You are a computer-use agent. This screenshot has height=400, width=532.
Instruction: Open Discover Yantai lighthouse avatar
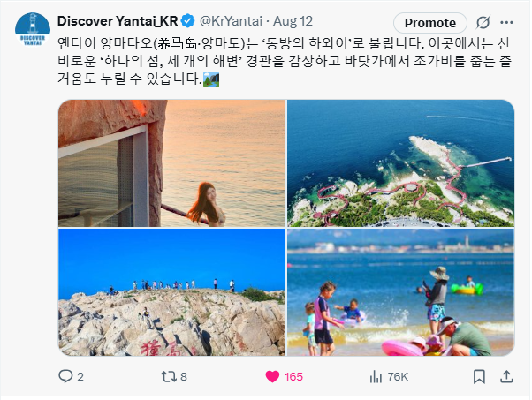pyautogui.click(x=33, y=29)
